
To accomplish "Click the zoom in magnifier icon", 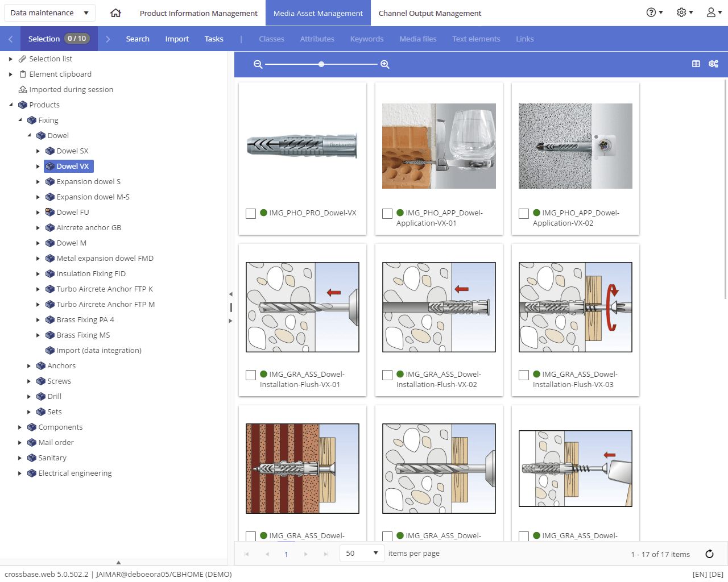I will pos(385,64).
